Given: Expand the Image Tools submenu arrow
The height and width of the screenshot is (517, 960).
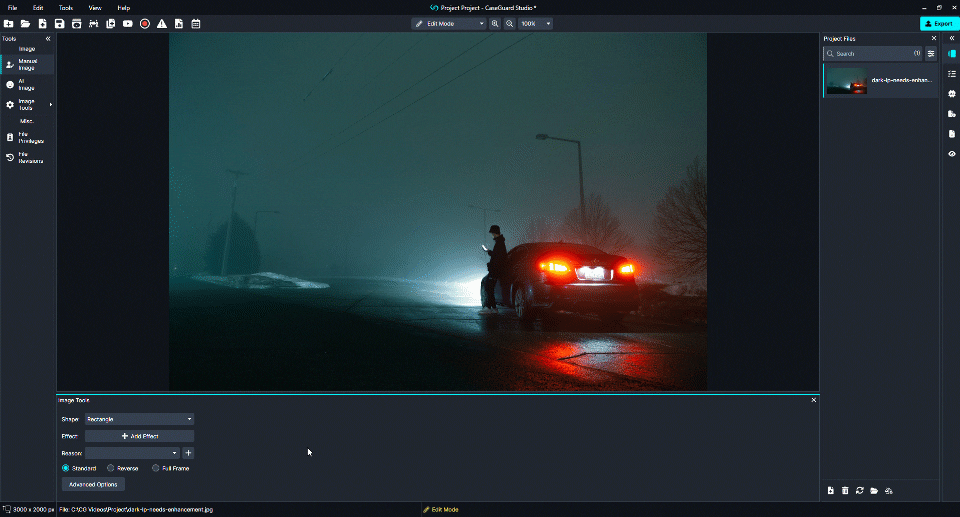Looking at the screenshot, I should 51,105.
